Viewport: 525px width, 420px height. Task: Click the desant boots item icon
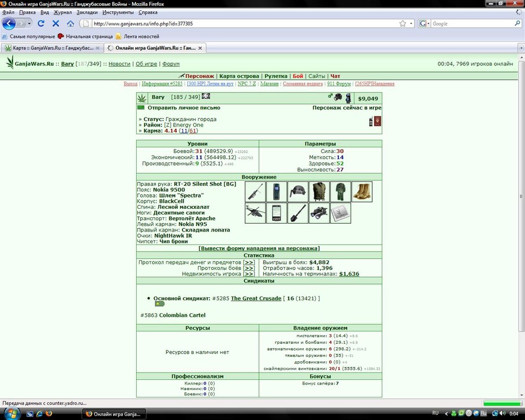[362, 191]
